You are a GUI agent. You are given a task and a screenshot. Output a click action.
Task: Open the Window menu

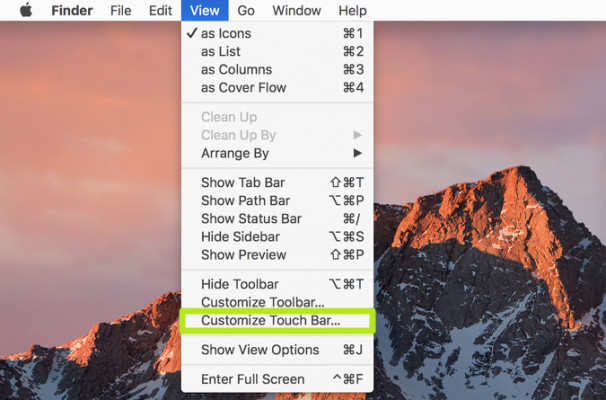coord(297,10)
